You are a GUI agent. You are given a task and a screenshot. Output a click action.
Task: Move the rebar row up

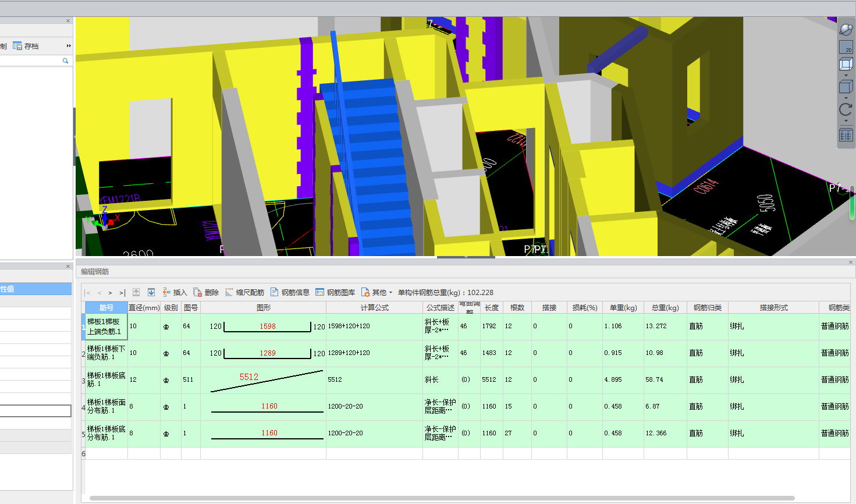coord(136,292)
